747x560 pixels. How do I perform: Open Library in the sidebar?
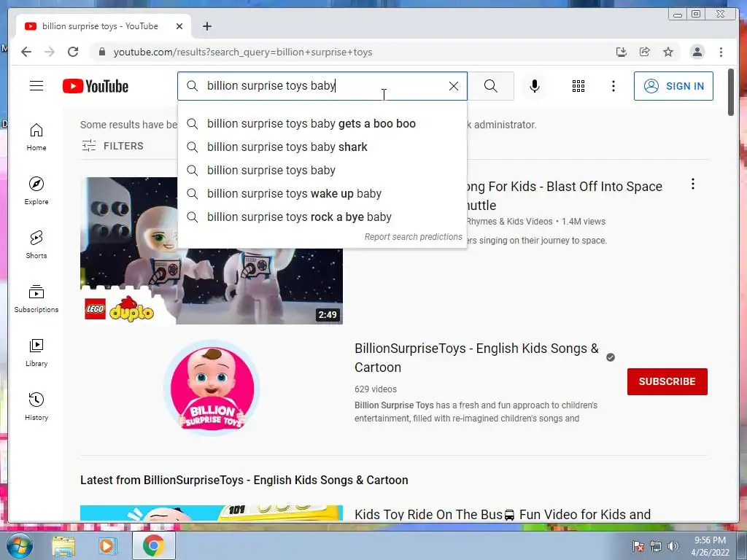click(36, 352)
